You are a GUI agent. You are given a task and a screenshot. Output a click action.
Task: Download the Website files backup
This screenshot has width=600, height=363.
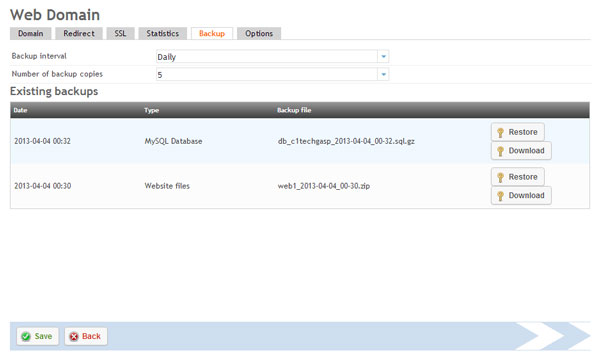pyautogui.click(x=521, y=195)
